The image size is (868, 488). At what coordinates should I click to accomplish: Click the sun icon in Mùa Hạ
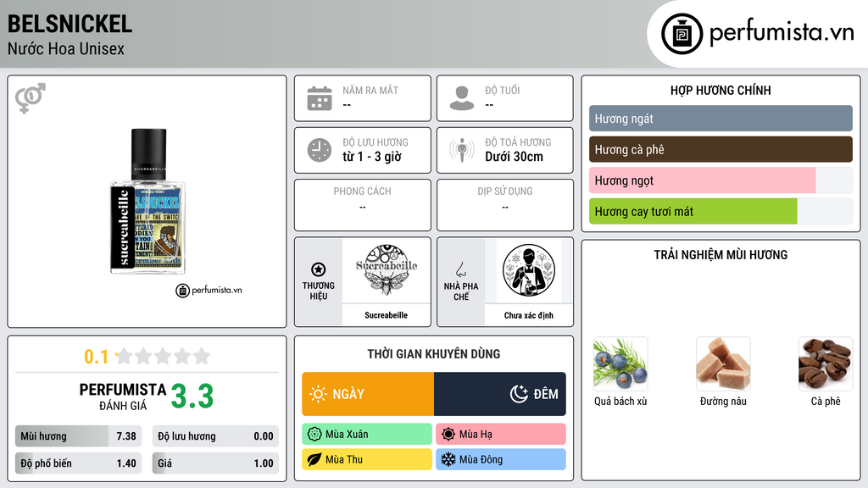448,435
